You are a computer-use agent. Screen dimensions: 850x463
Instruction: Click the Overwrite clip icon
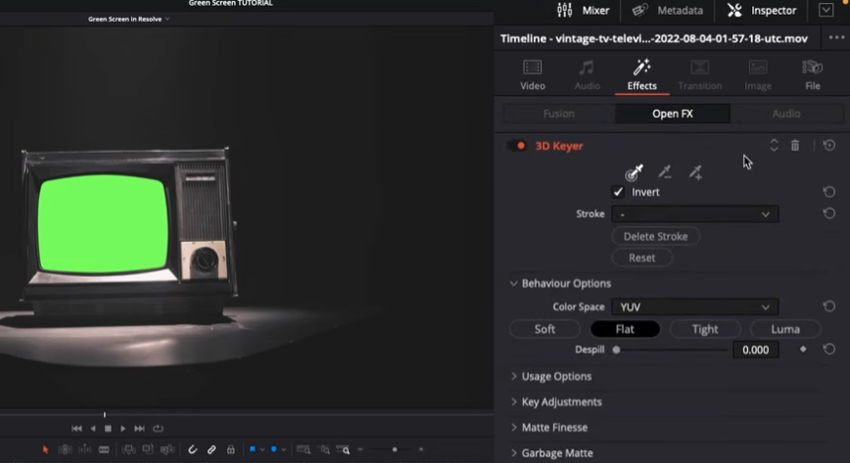click(x=148, y=449)
